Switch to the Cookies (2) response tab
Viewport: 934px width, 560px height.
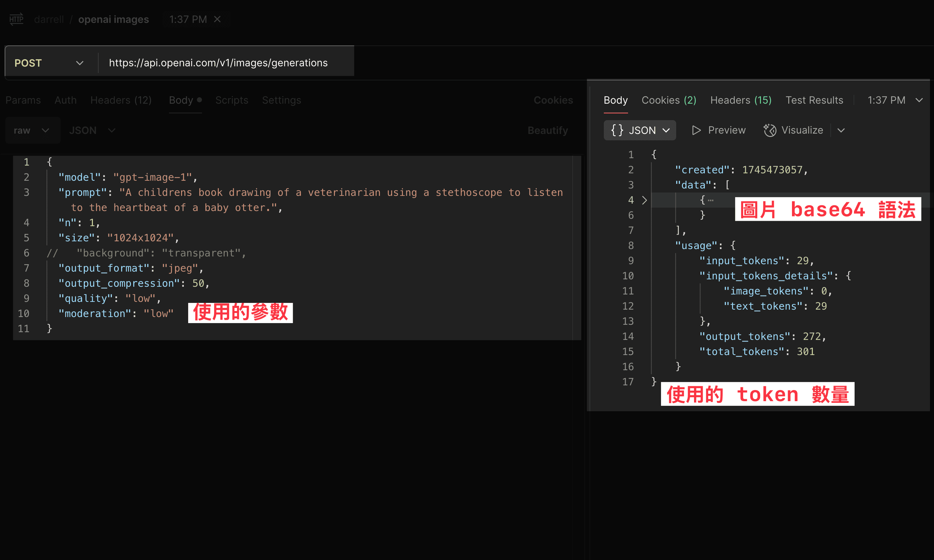click(x=669, y=100)
